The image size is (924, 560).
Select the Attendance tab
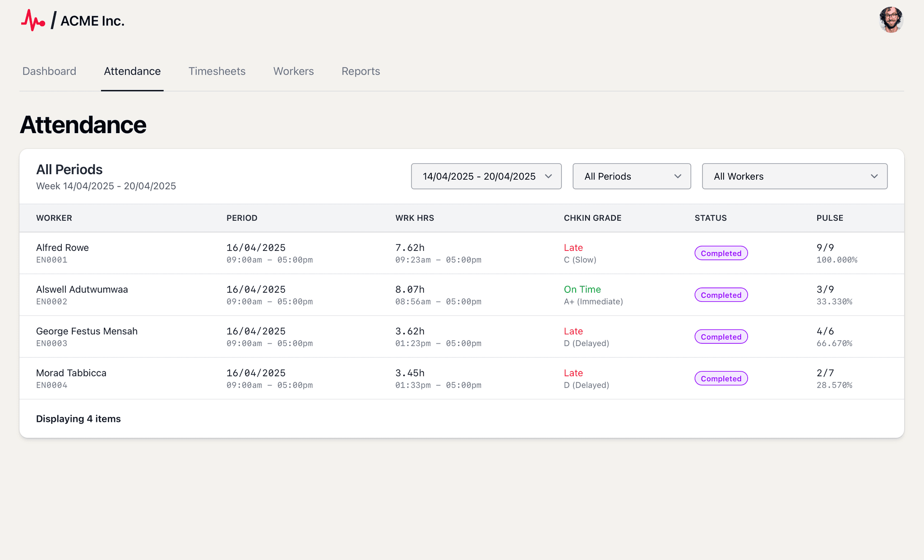pos(132,71)
